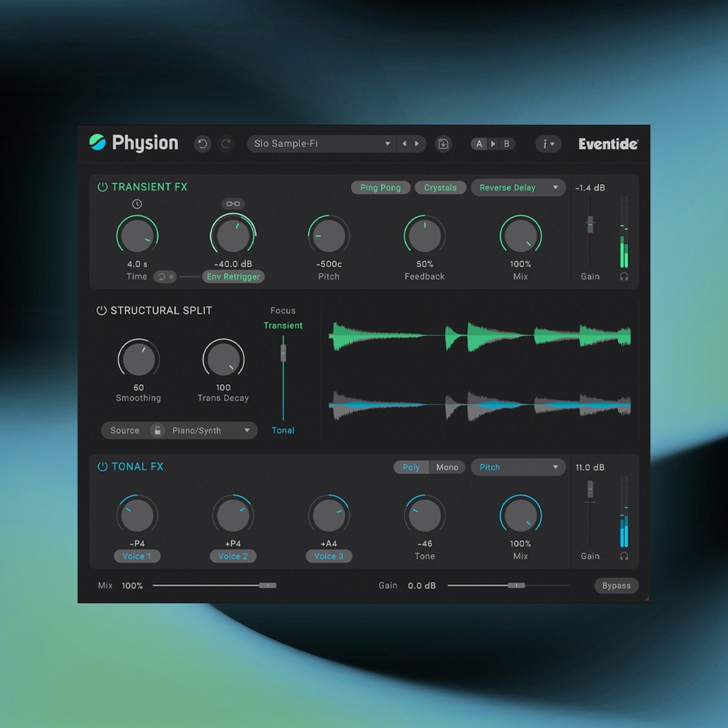
Task: Click the lock icon in the Source selector
Action: click(x=158, y=430)
